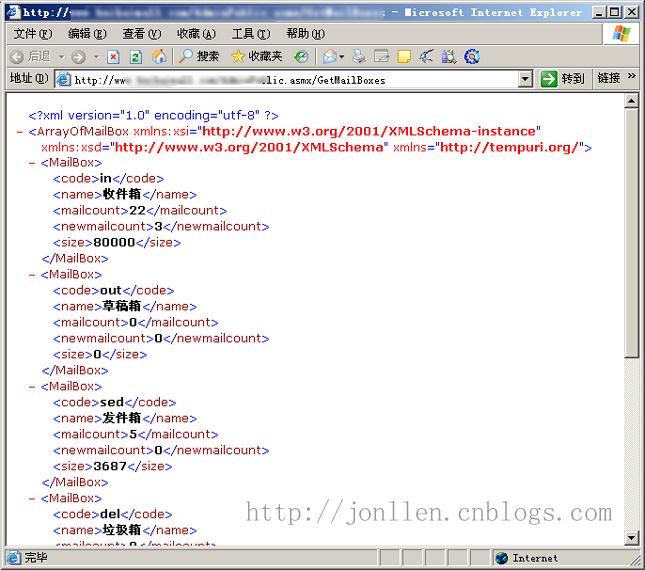645x570 pixels.
Task: Collapse the MailBox node with code out
Action: pyautogui.click(x=32, y=275)
